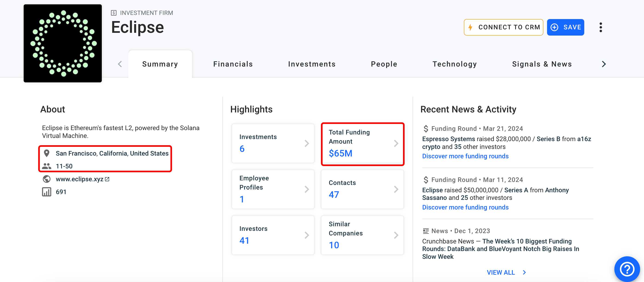Go to the Technology tab
The width and height of the screenshot is (644, 282).
tap(455, 64)
